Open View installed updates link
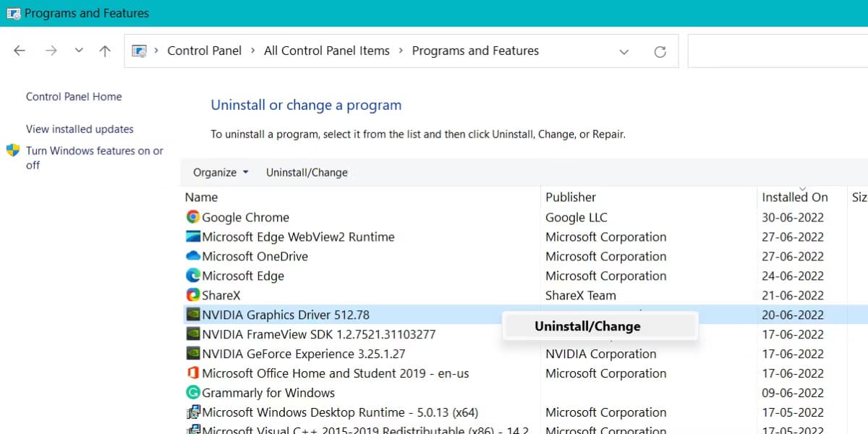 click(x=80, y=129)
